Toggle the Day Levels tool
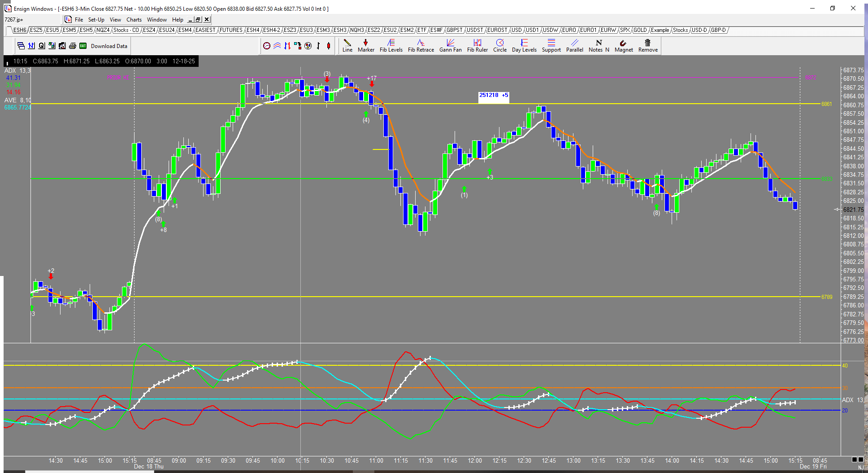 click(x=524, y=45)
